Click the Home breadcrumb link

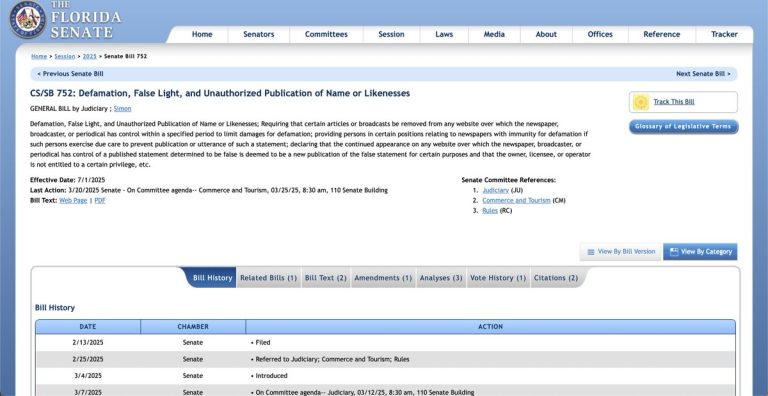click(39, 56)
